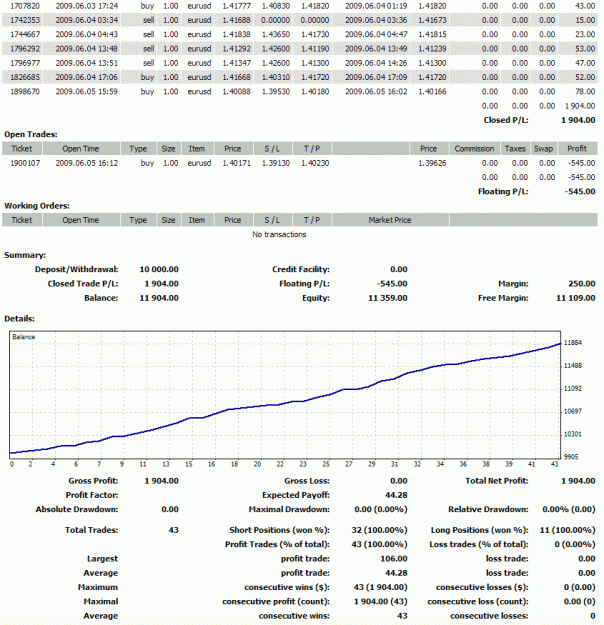This screenshot has width=604, height=625.
Task: Click the Open Trades heading
Action: [31, 134]
